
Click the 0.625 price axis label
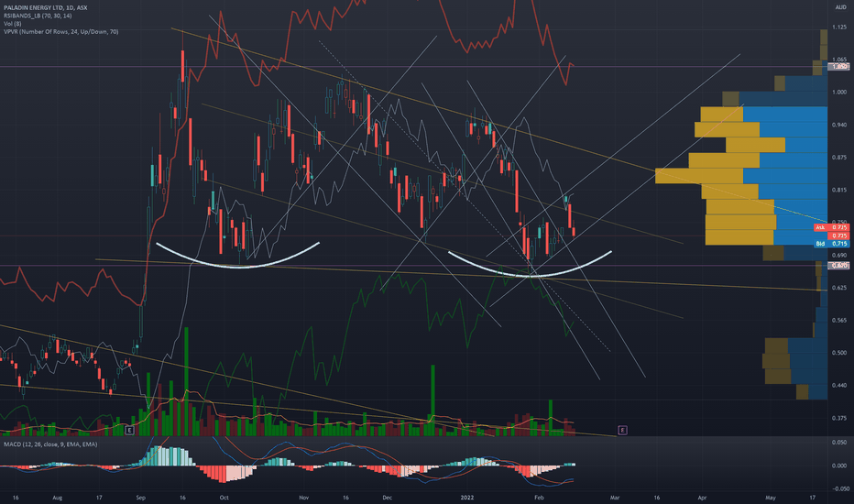839,288
